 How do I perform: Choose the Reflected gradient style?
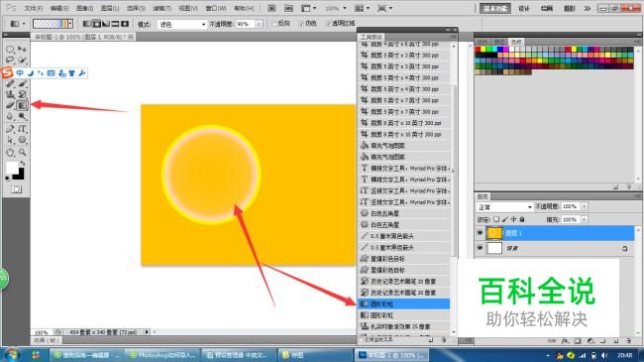tap(115, 24)
